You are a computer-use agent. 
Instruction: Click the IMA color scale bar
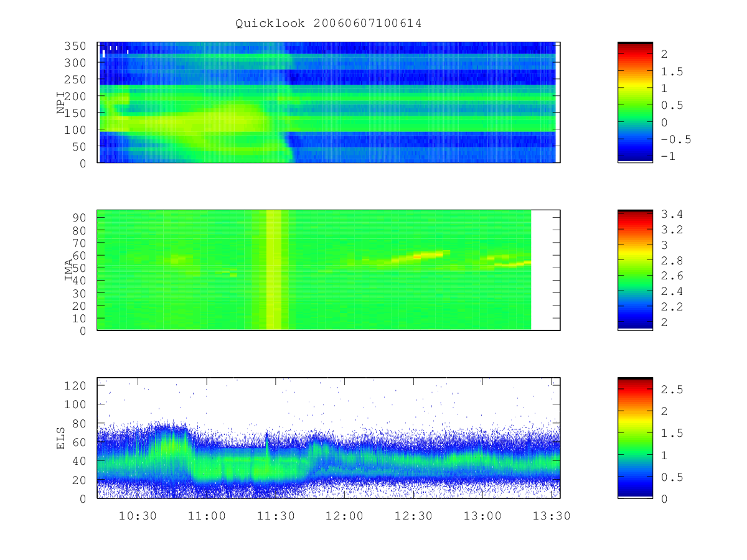635,270
